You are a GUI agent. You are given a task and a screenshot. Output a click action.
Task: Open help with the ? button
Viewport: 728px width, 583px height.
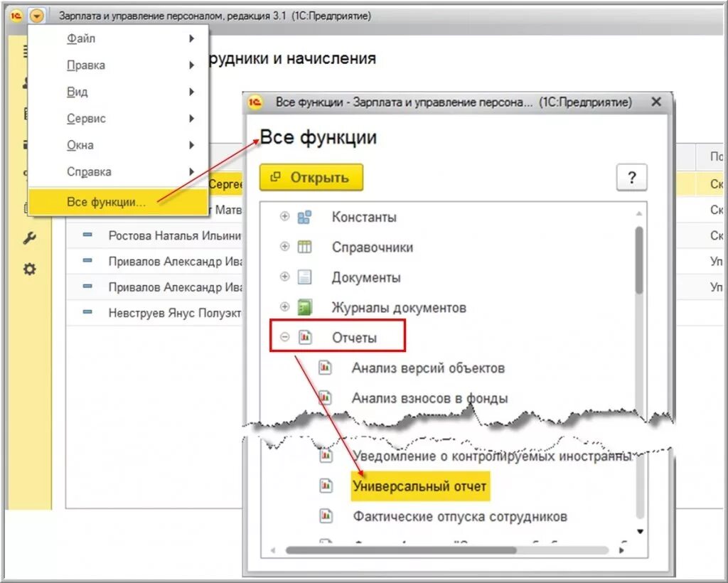coord(631,177)
